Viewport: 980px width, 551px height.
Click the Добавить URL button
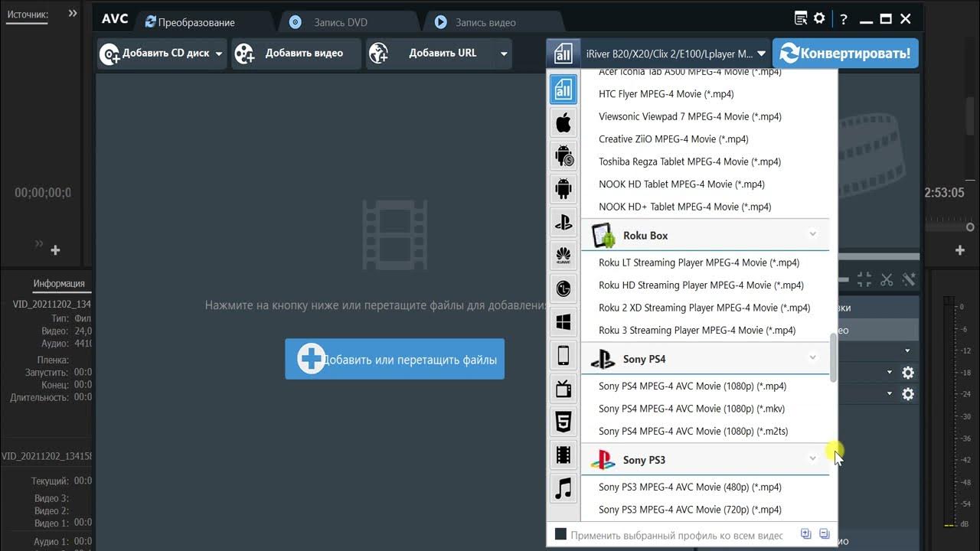[x=439, y=54]
